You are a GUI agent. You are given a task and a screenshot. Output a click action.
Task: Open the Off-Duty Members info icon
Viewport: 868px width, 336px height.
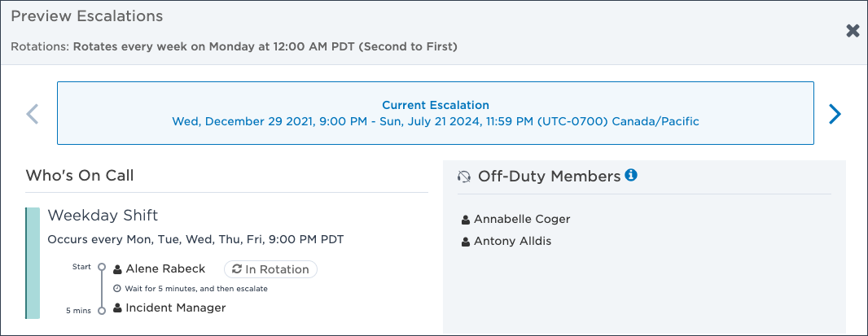(631, 176)
